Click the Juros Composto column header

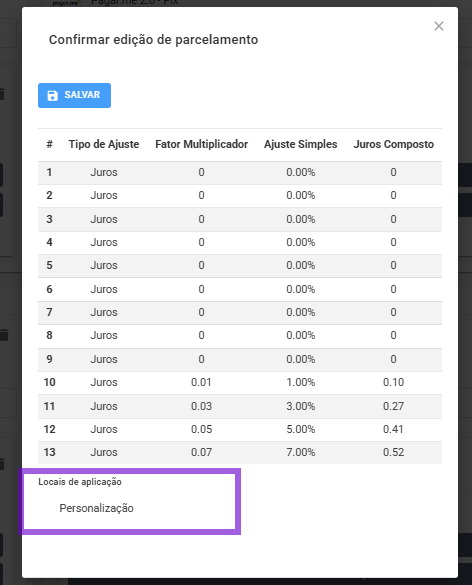click(394, 144)
